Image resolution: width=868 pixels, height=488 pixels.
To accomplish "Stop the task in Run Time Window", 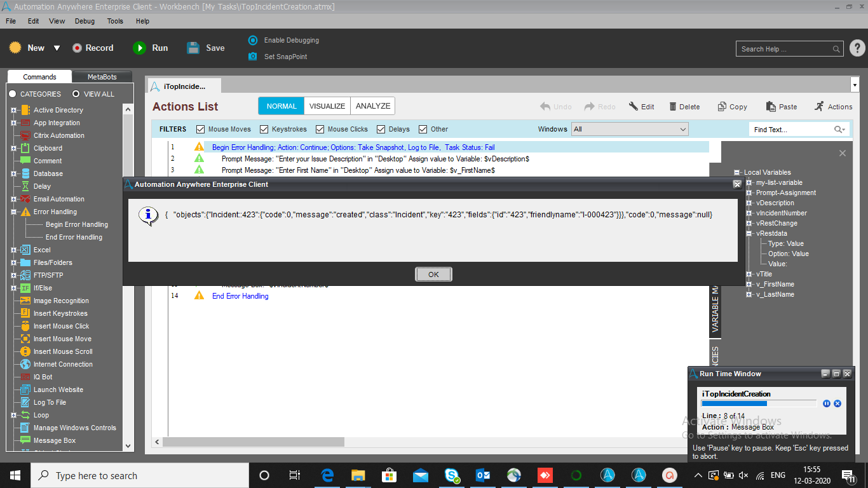I will 837,403.
